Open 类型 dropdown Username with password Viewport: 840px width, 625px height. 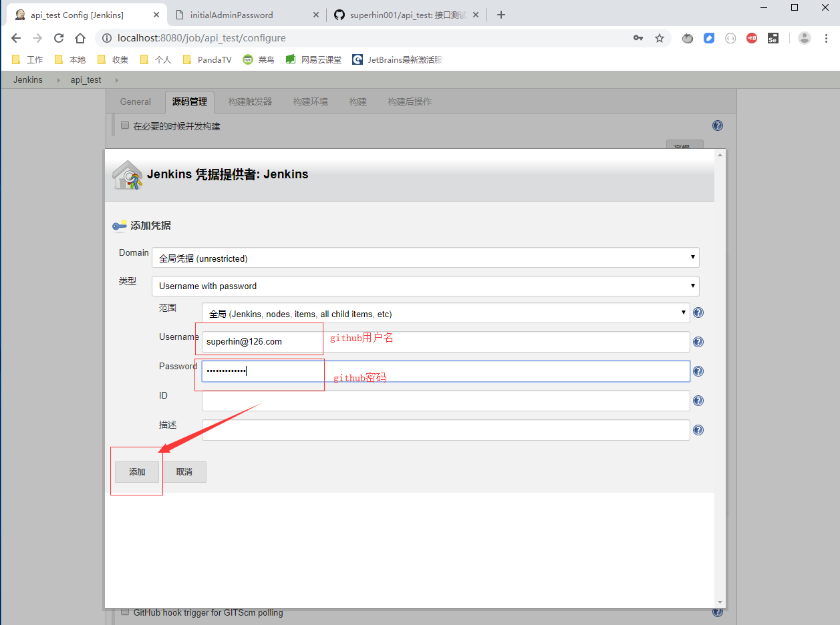click(x=426, y=286)
